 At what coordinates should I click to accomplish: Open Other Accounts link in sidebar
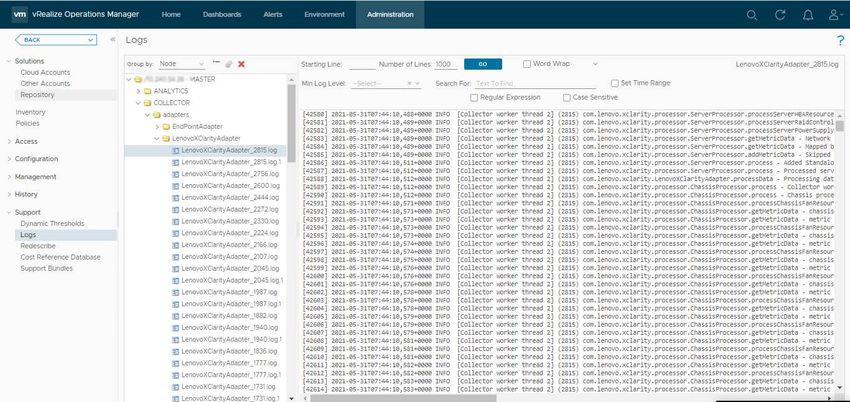pyautogui.click(x=45, y=83)
